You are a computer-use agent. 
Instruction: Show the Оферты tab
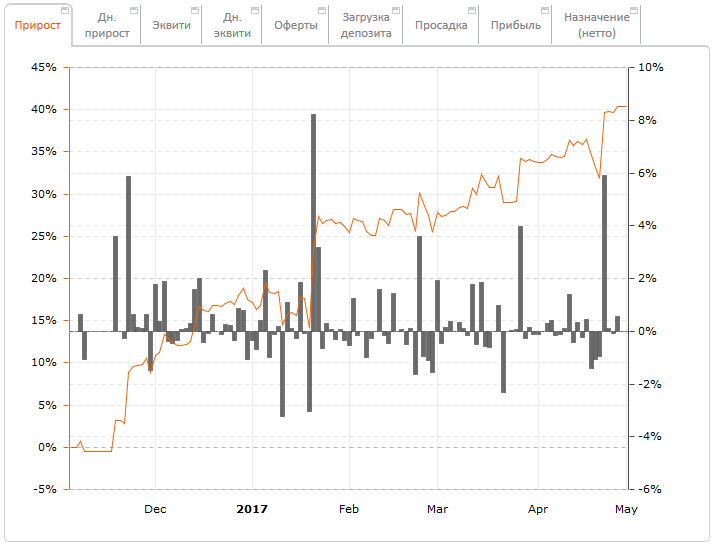click(x=296, y=26)
